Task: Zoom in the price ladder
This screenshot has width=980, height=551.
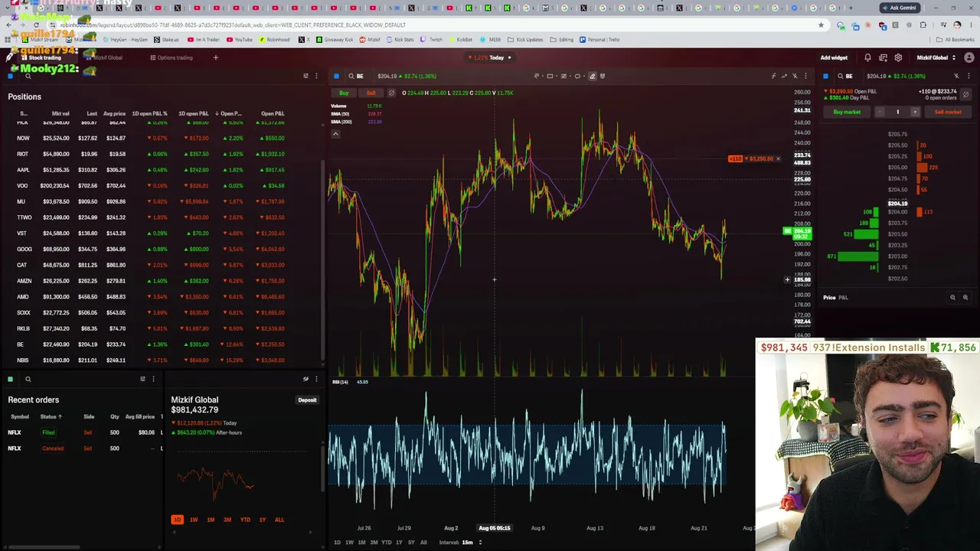Action: (x=965, y=297)
